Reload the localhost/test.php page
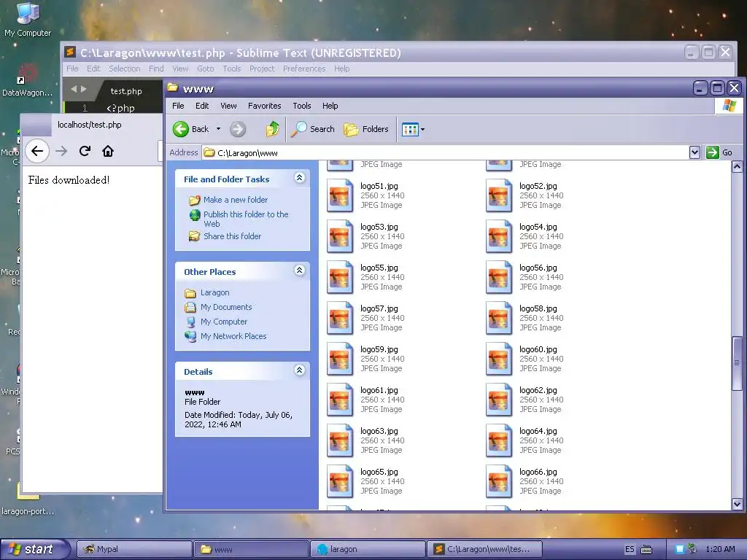 pyautogui.click(x=85, y=152)
